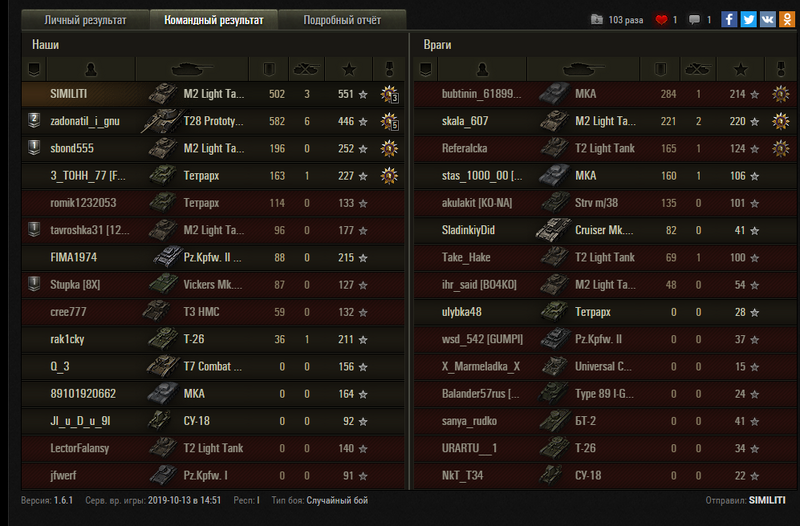Click enemy player skala_607 name
The width and height of the screenshot is (800, 526).
[x=465, y=121]
